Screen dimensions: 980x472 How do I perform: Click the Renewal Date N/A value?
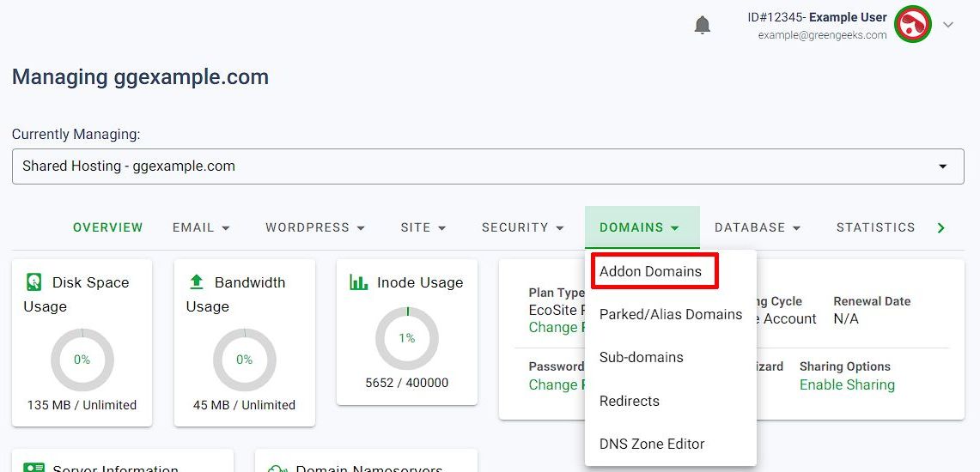point(846,319)
